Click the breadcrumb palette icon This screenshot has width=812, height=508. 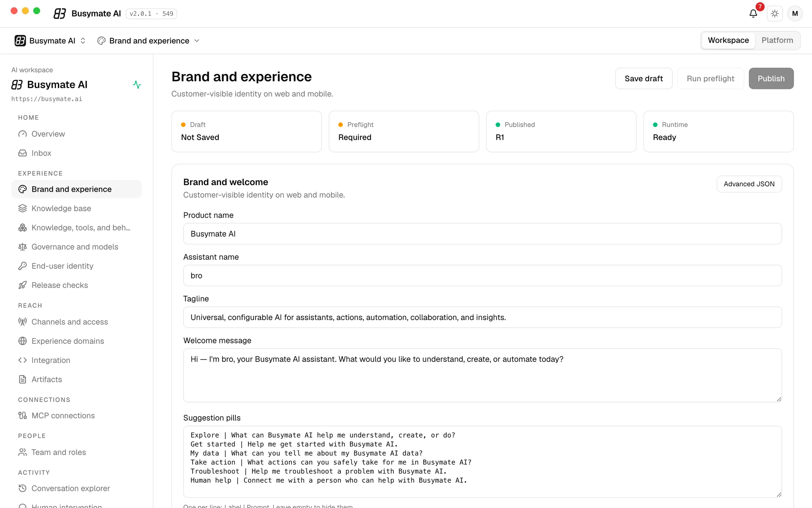101,41
